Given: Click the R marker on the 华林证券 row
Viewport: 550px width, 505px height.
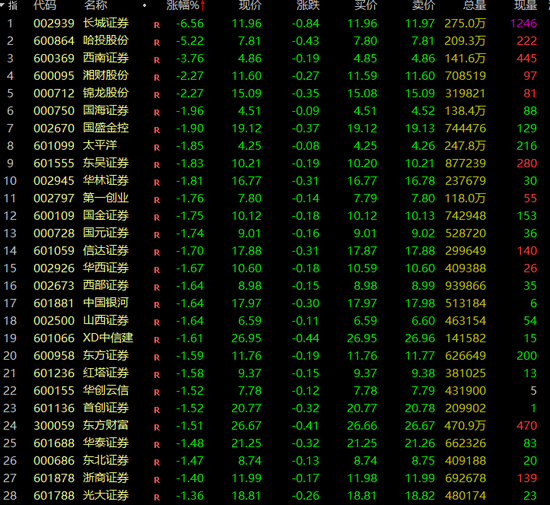Looking at the screenshot, I should pyautogui.click(x=157, y=183).
